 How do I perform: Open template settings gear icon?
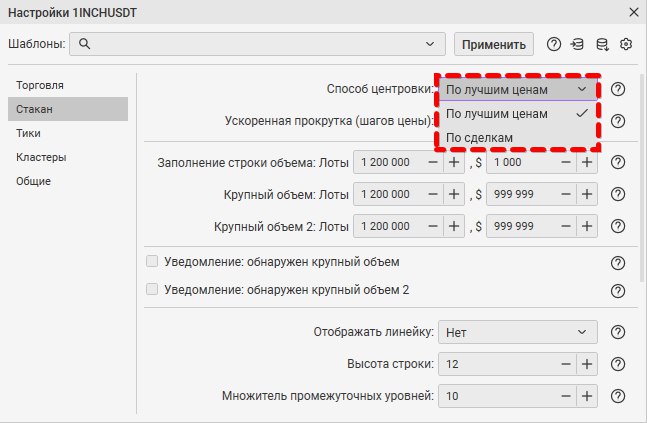627,44
